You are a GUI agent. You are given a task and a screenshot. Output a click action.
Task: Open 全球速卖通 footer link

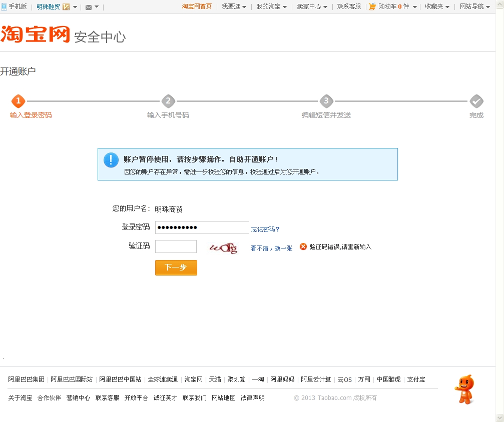[x=163, y=379]
